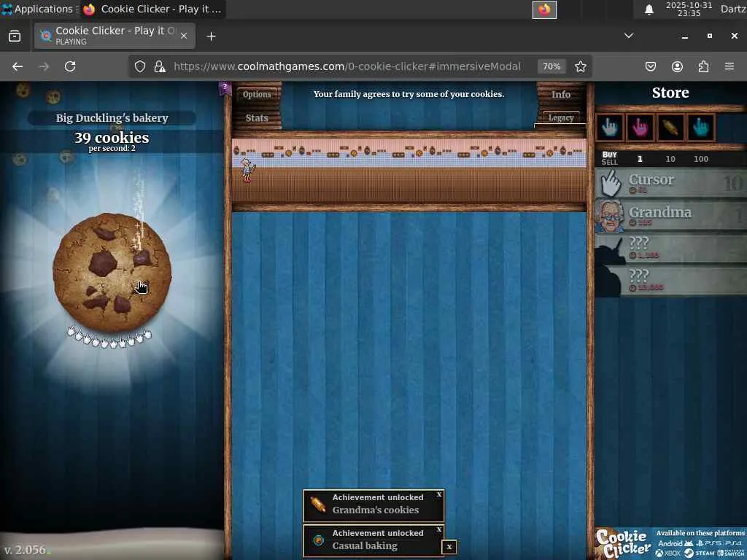
Task: Open the Stats menu
Action: (257, 117)
